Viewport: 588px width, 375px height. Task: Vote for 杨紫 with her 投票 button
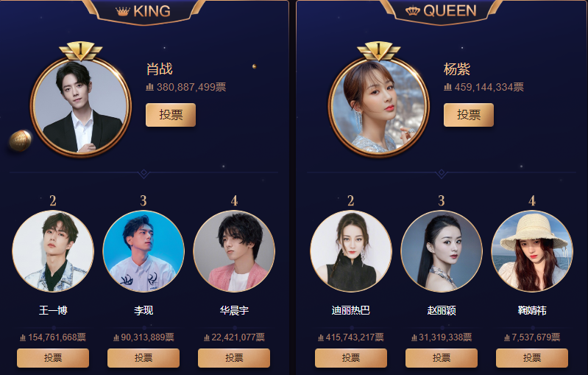(x=468, y=115)
